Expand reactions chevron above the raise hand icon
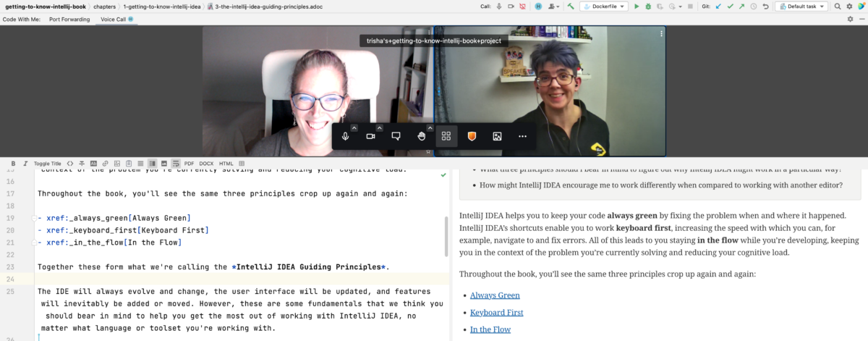The image size is (868, 341). [x=430, y=128]
